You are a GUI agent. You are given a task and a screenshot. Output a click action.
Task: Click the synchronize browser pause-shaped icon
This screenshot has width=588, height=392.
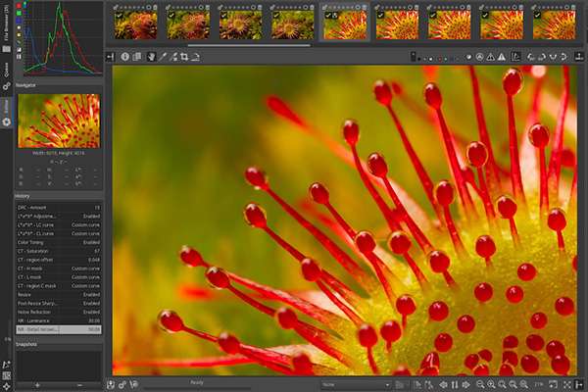(x=455, y=385)
